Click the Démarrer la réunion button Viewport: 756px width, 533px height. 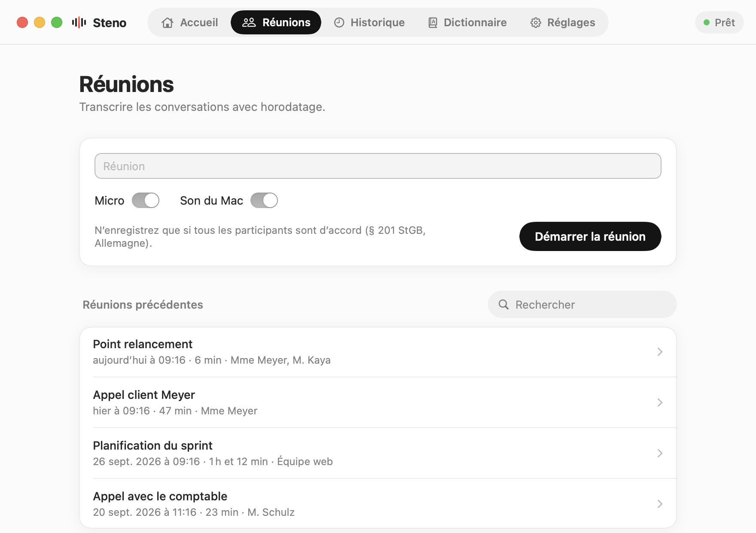click(x=590, y=236)
